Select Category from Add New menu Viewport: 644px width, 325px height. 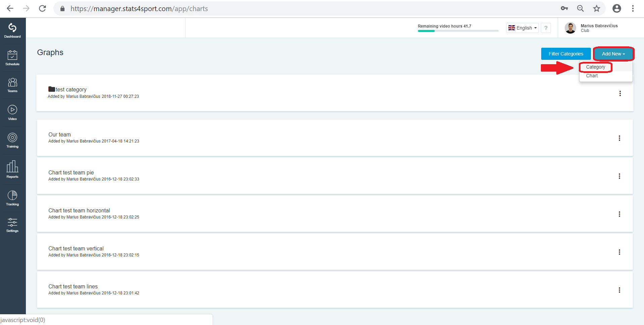pos(596,67)
